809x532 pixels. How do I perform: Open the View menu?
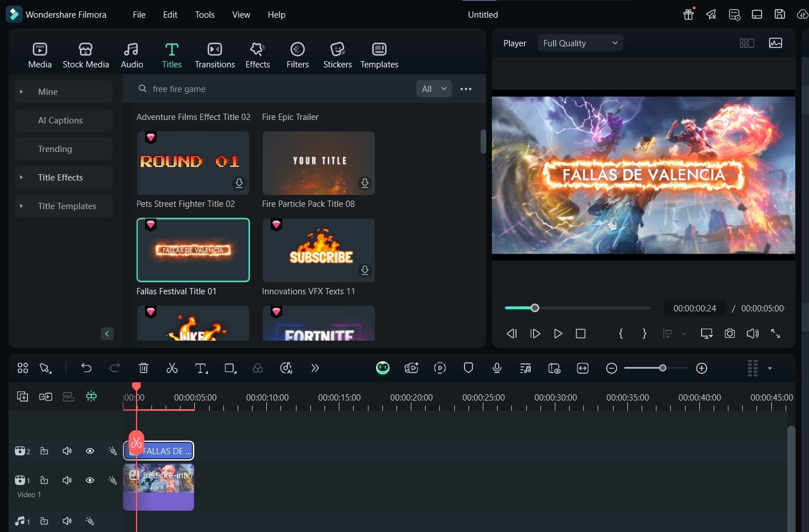point(241,14)
